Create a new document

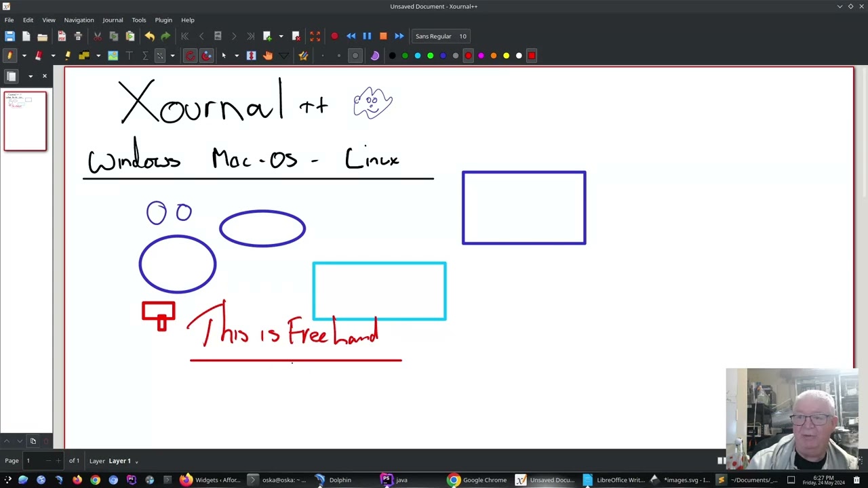tap(26, 36)
